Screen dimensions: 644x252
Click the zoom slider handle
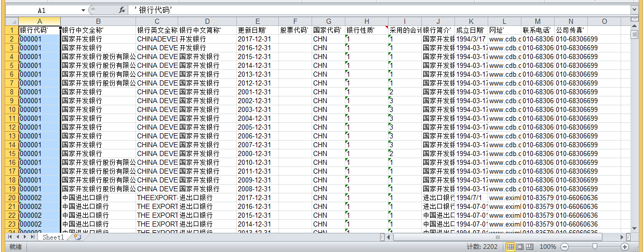pos(595,247)
